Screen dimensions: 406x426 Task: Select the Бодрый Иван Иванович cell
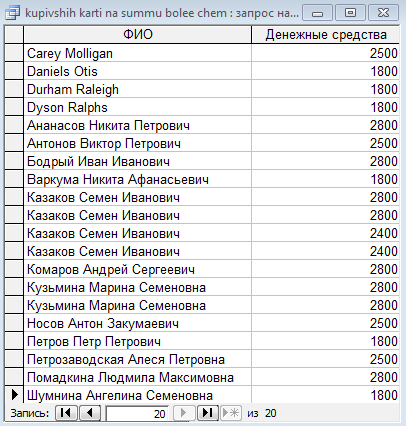coord(137,161)
